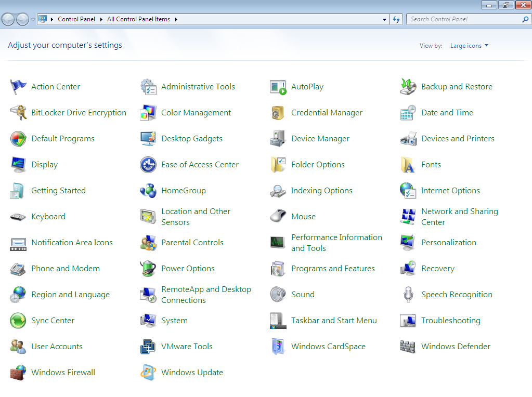This screenshot has height=397, width=532.
Task: Open the Windows Firewall icon
Action: pos(18,373)
